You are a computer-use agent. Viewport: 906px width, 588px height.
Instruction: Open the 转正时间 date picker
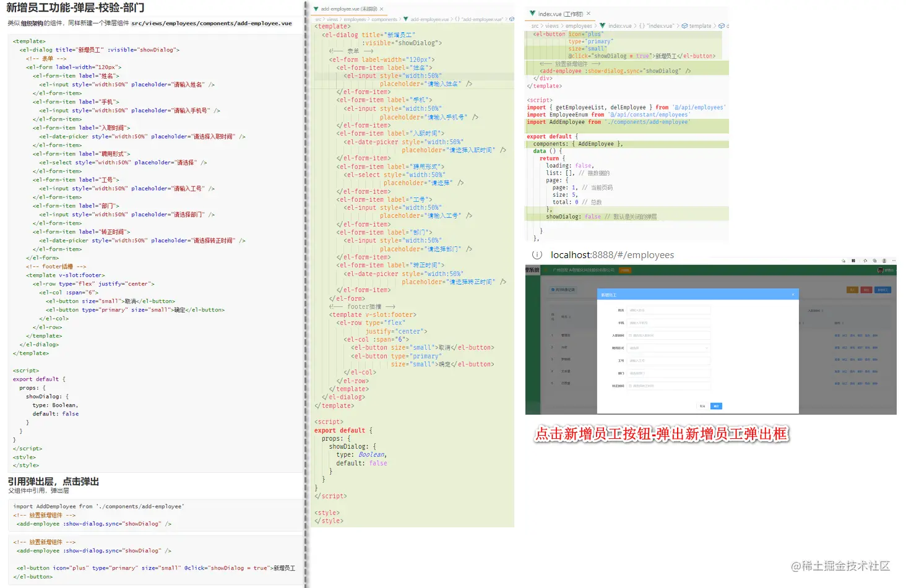coord(669,386)
